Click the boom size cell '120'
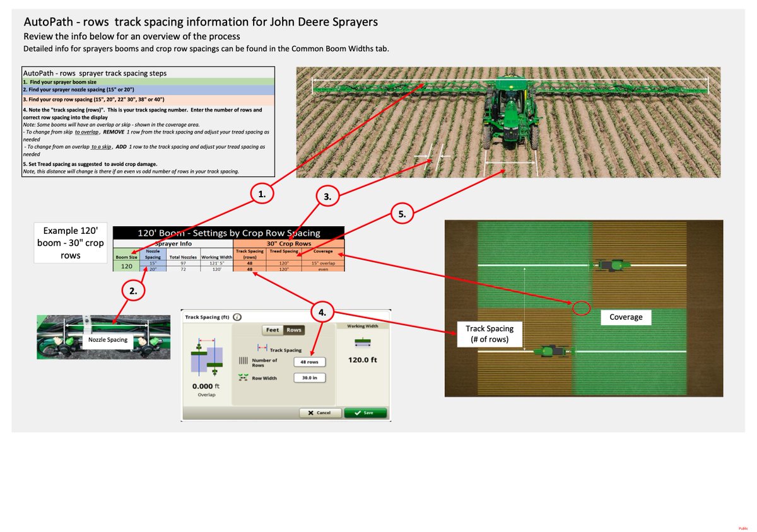The image size is (757, 532). click(x=126, y=267)
